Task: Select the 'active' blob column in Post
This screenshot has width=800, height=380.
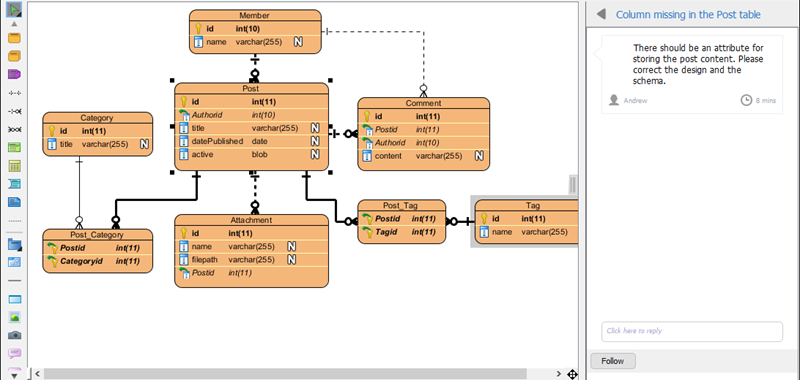Action: tap(252, 155)
